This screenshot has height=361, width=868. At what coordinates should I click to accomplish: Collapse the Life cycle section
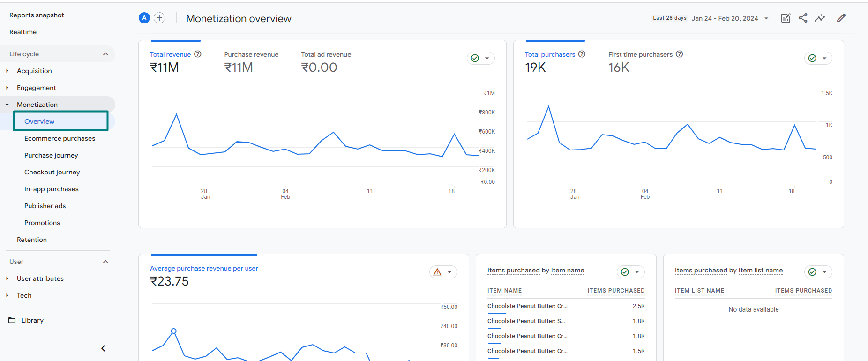pos(105,54)
